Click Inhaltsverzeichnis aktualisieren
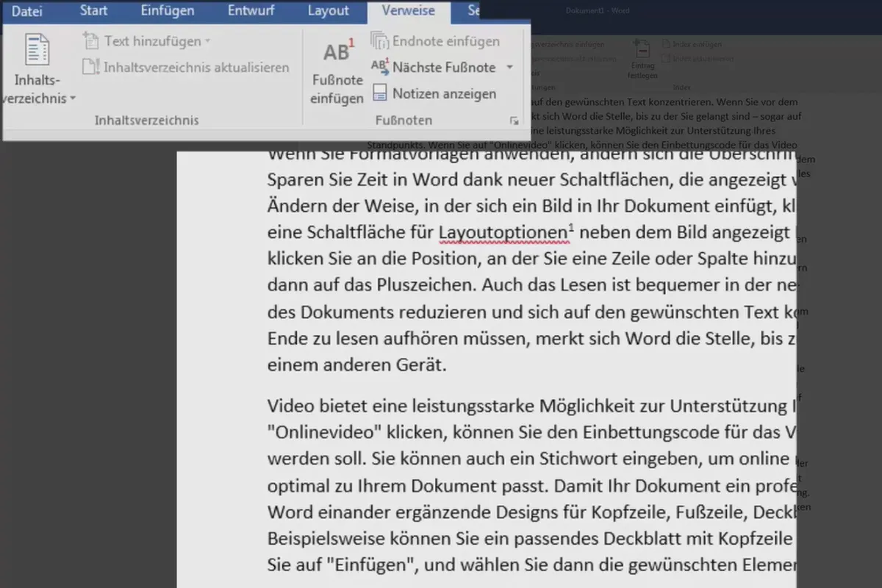Viewport: 882px width, 588px height. click(186, 68)
